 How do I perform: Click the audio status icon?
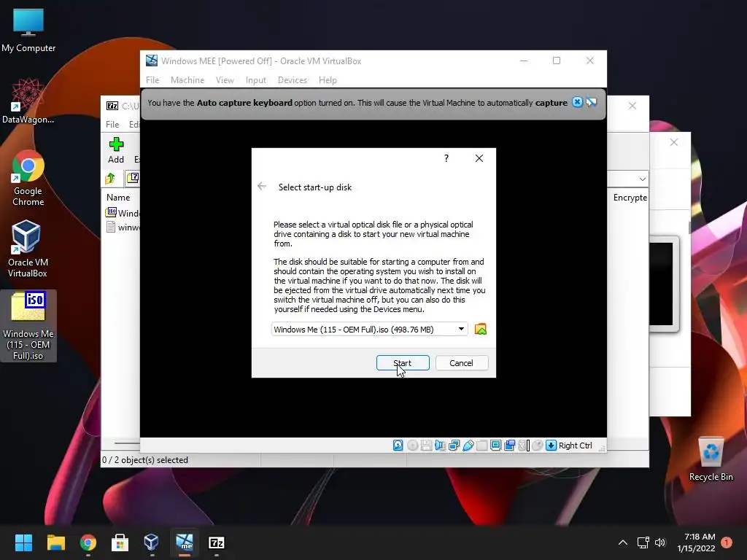point(440,446)
